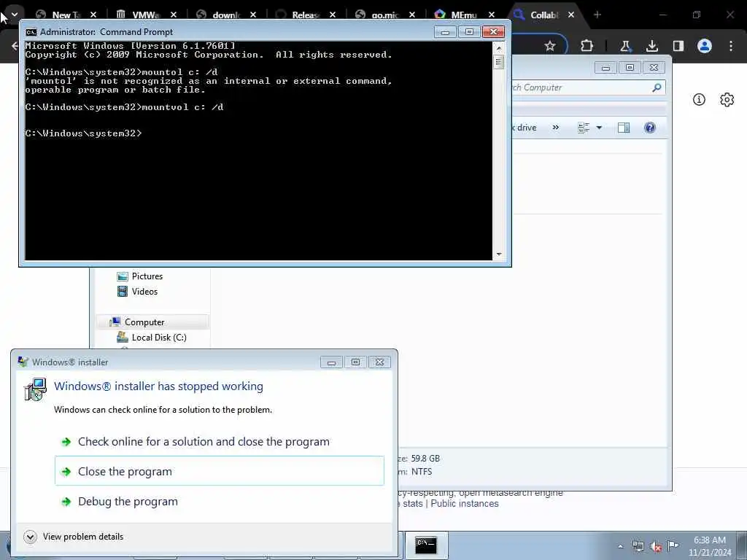Go back with Chrome back arrow
Screen dimensions: 747x560
15,46
